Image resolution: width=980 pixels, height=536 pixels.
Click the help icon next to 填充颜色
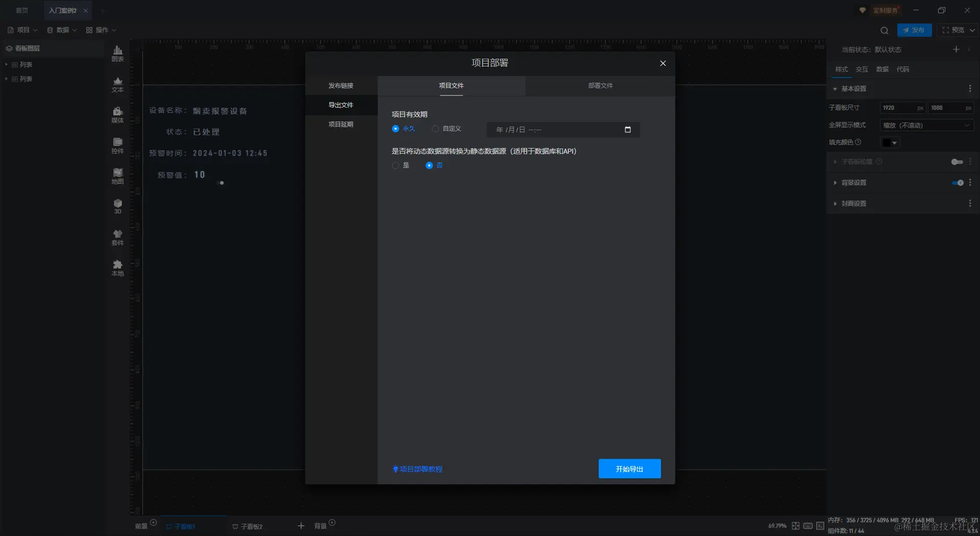[858, 142]
